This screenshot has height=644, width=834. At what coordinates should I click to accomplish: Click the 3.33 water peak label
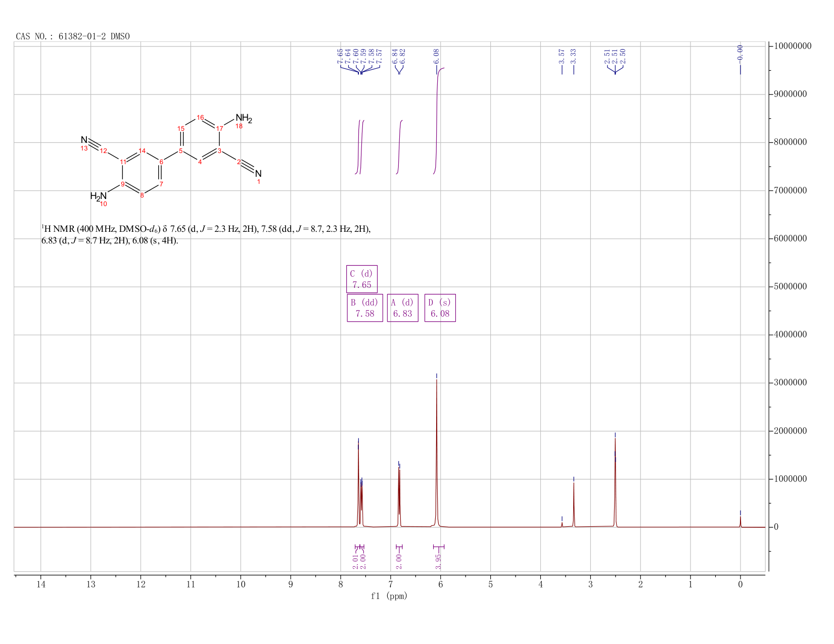click(x=574, y=56)
